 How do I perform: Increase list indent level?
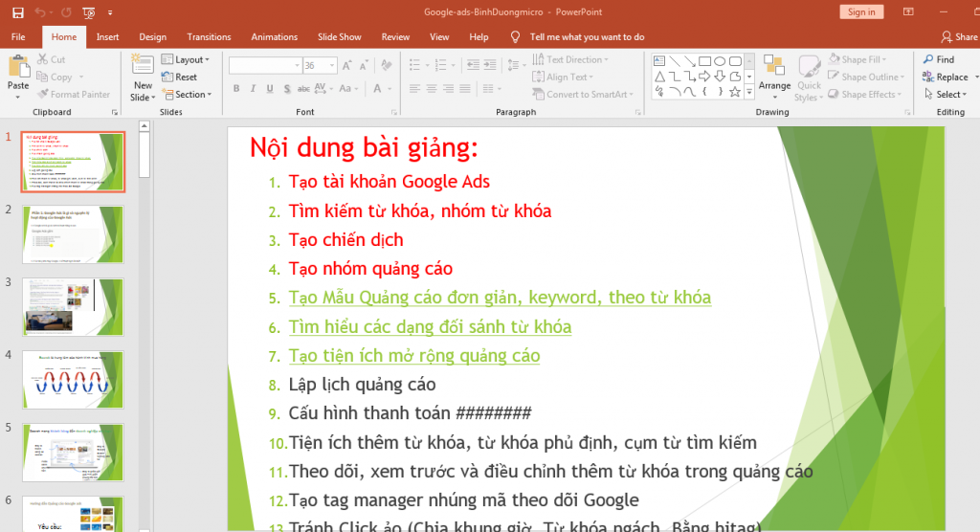coord(490,65)
